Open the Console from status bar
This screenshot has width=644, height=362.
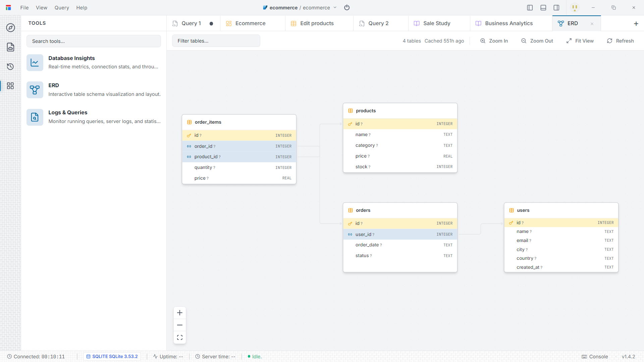tap(595, 357)
